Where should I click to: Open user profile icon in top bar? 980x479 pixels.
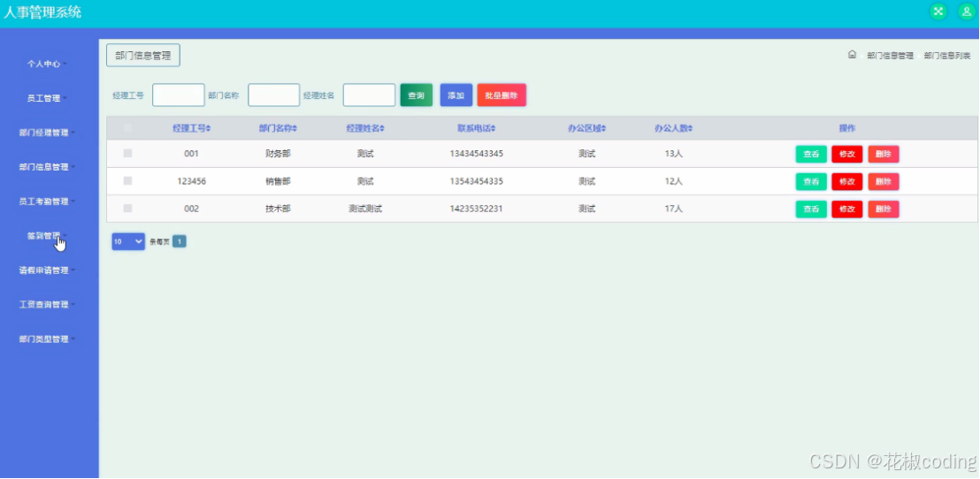coord(966,11)
